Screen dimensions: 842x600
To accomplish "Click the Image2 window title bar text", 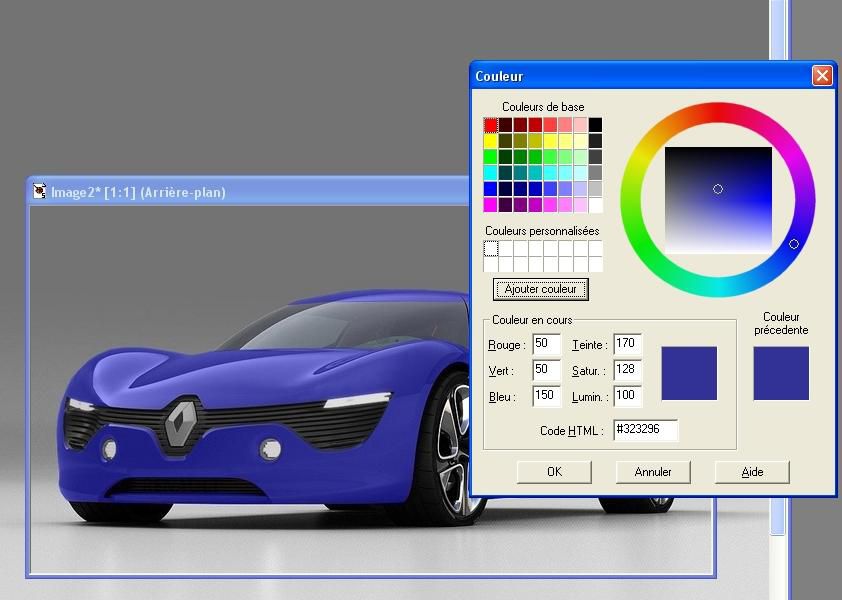I will pyautogui.click(x=138, y=192).
